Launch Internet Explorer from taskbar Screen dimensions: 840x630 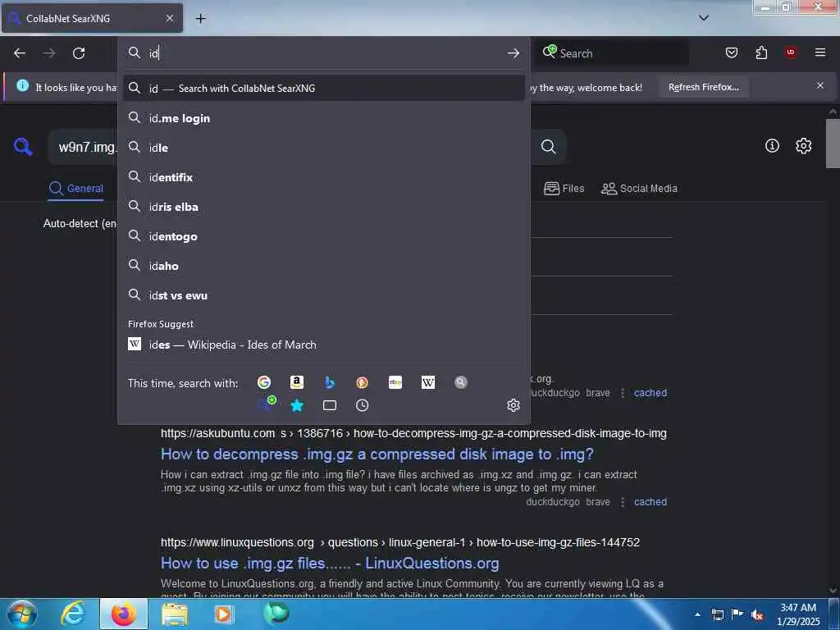click(x=72, y=614)
